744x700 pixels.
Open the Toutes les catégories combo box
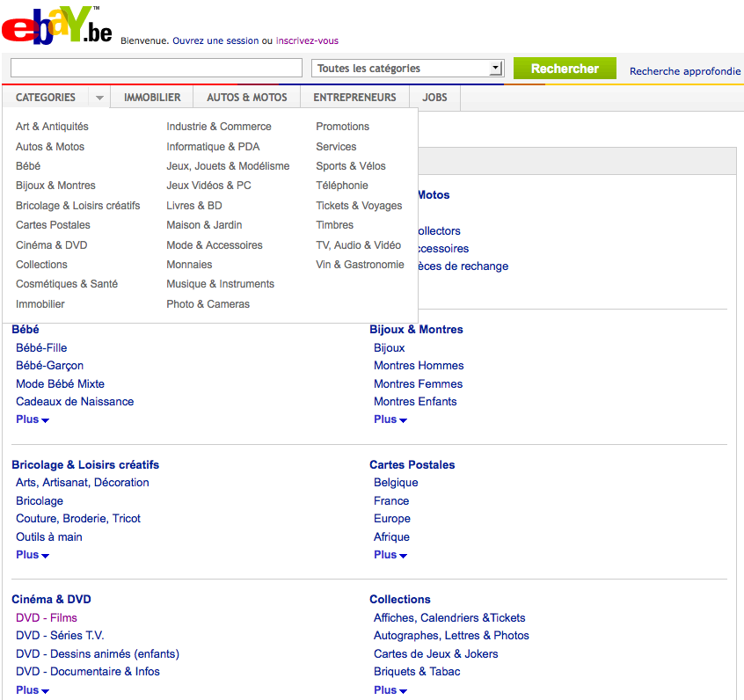(407, 69)
